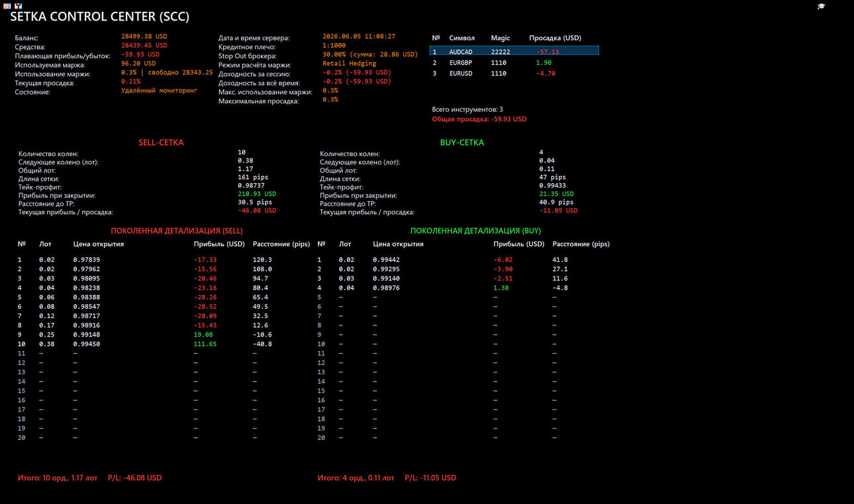The width and height of the screenshot is (854, 504).
Task: Click server time 2026.06.05 11:08:27
Action: click(x=359, y=36)
